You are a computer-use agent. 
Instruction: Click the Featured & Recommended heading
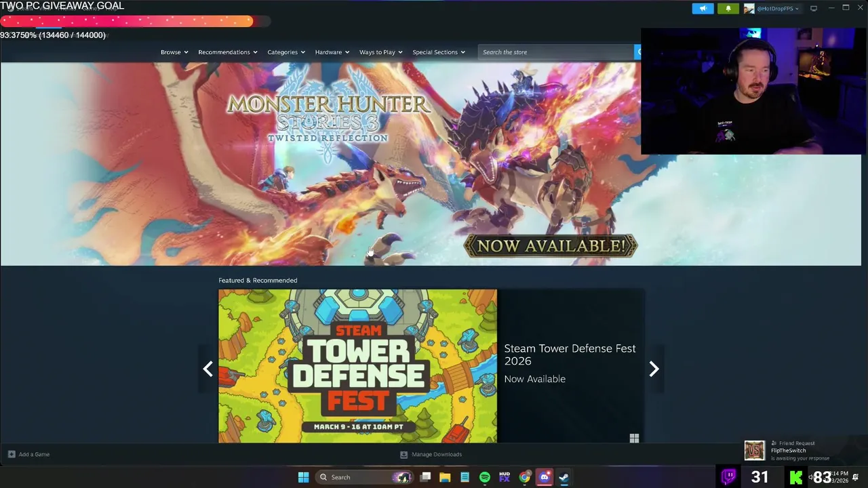pos(258,280)
